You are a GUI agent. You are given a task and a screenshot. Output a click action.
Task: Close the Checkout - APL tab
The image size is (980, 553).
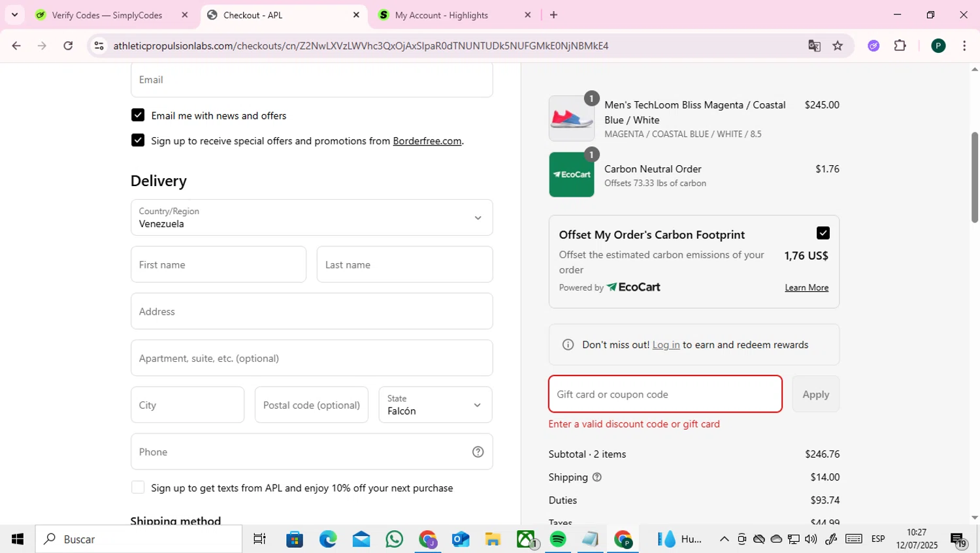click(x=356, y=15)
